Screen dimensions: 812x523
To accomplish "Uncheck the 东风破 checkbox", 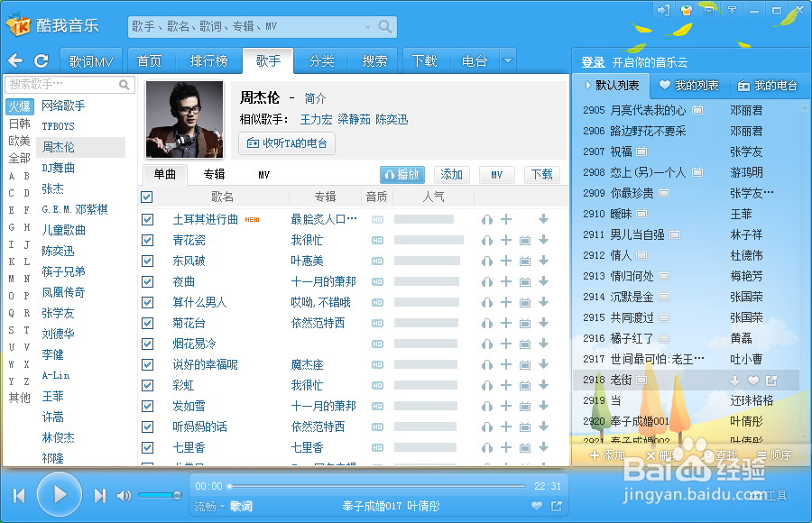I will click(x=148, y=261).
